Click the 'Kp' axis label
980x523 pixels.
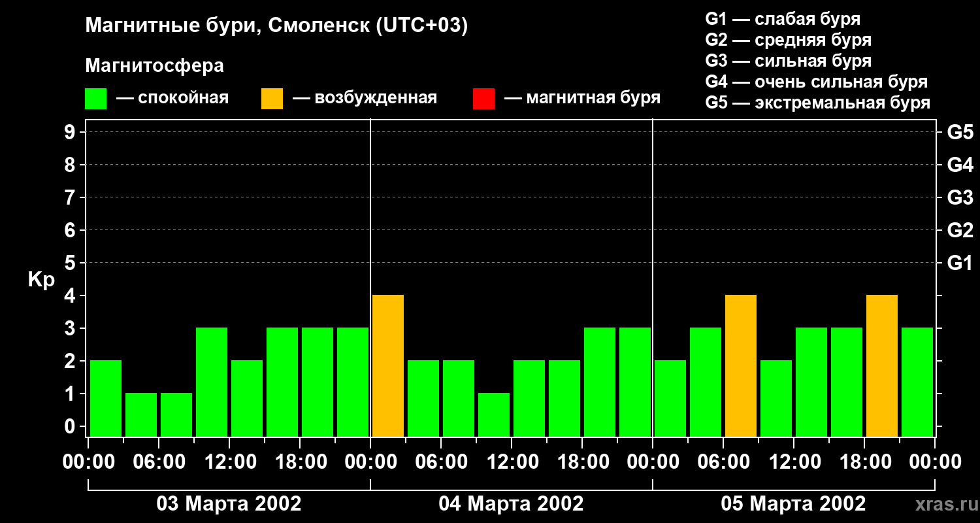(41, 280)
